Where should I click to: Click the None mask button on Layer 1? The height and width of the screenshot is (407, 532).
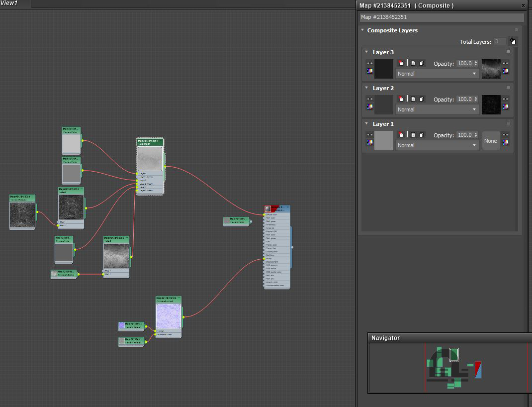click(x=490, y=141)
